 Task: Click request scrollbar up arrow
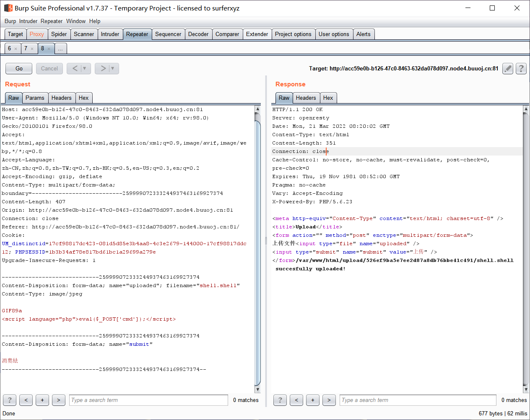[x=257, y=109]
